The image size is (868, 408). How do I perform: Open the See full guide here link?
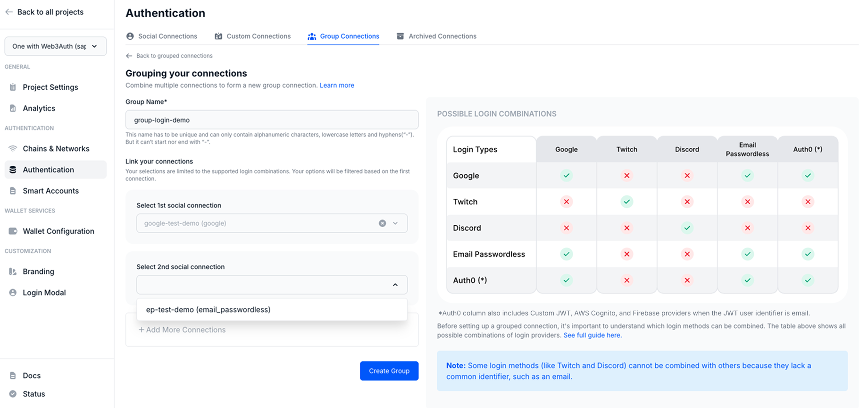click(x=593, y=335)
